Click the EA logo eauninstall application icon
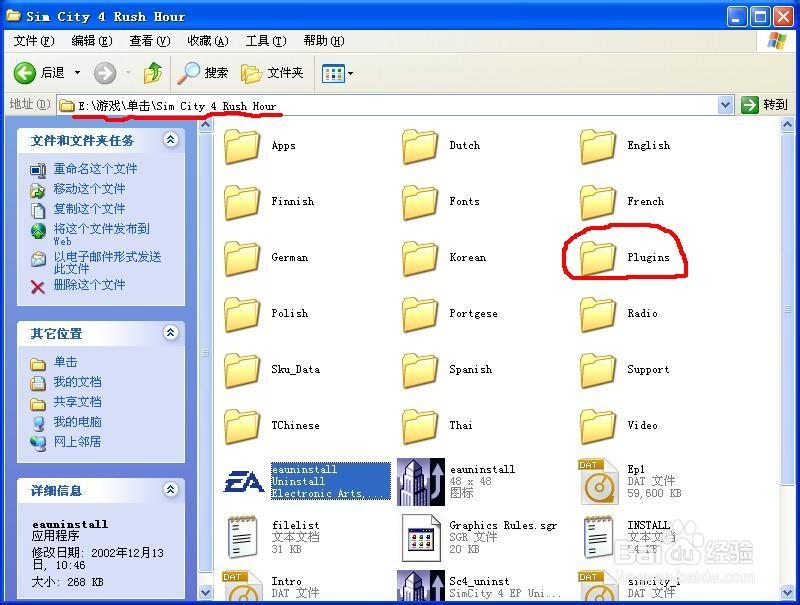This screenshot has height=605, width=800. (244, 482)
